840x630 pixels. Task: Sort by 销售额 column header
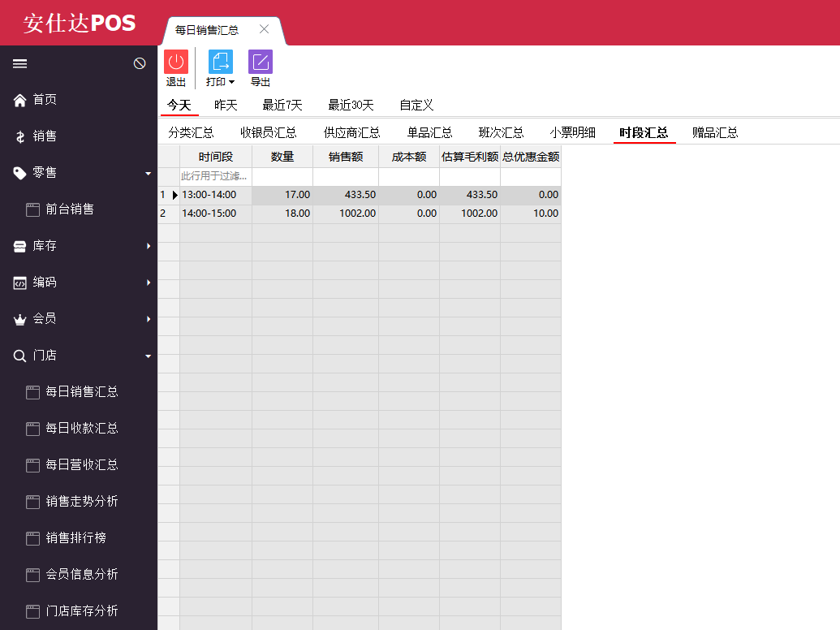pos(346,157)
